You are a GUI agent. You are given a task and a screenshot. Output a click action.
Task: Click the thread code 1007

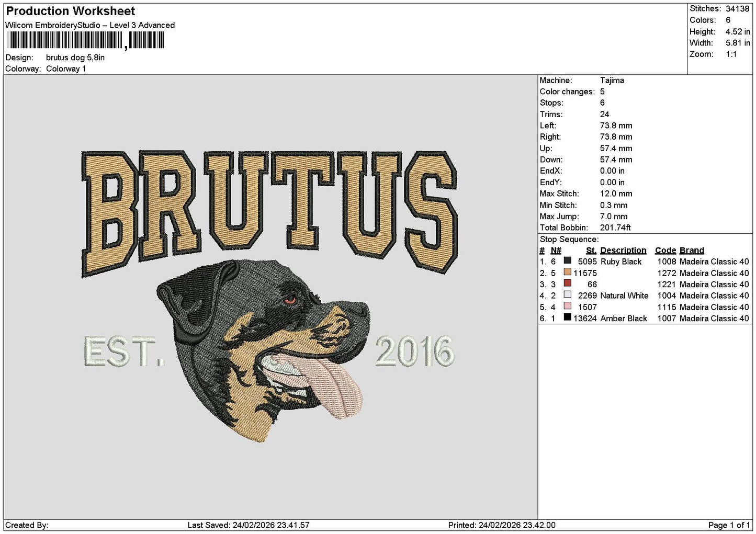tap(667, 319)
